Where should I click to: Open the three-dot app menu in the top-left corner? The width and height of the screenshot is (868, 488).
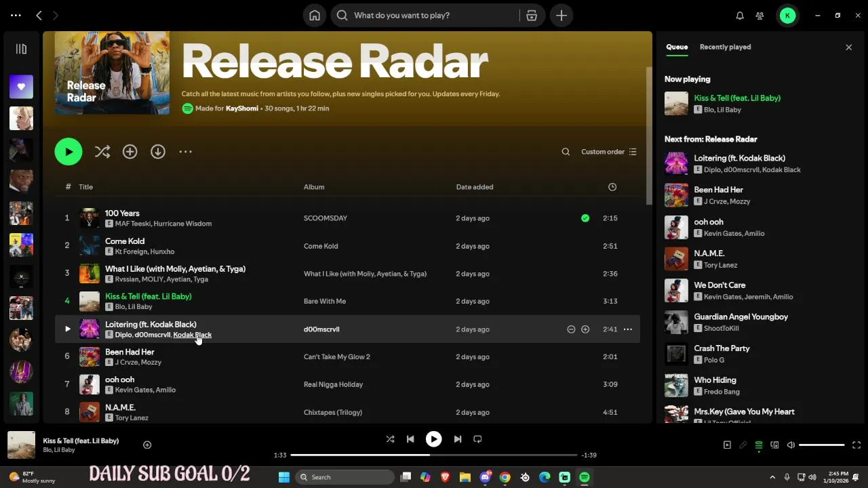click(x=16, y=15)
